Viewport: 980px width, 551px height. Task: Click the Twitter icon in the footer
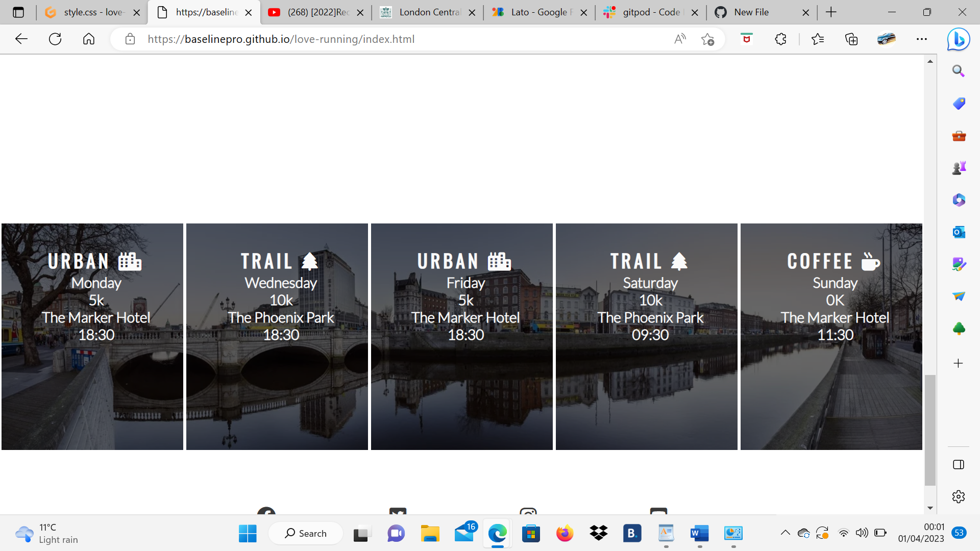(x=398, y=514)
